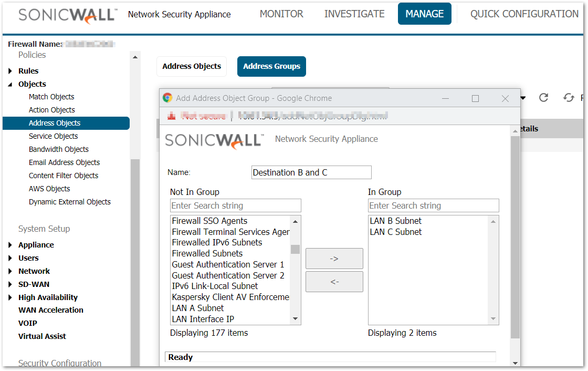Open Virtual Assist in sidebar
588x371 pixels.
pyautogui.click(x=42, y=336)
